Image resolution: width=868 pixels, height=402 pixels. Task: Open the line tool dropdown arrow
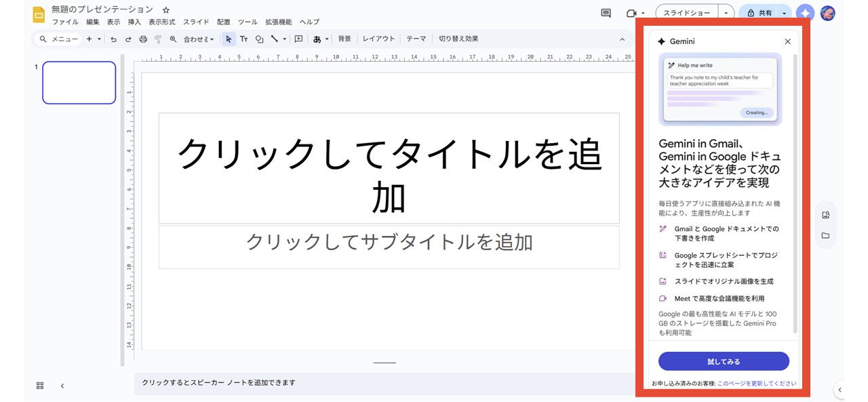click(285, 39)
